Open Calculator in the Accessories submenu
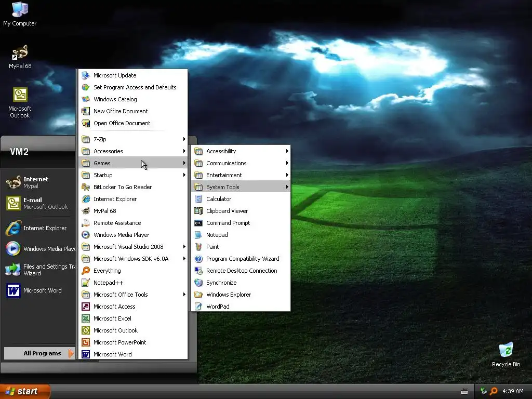 241,199
